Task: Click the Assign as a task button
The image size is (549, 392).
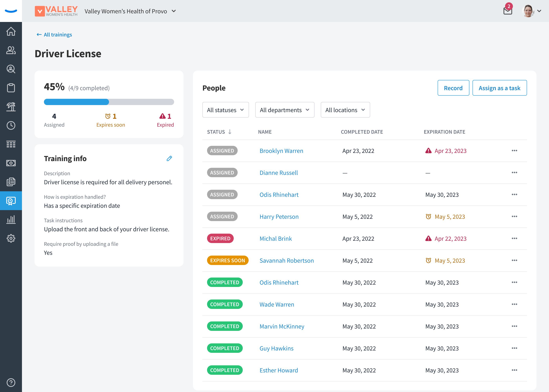Action: coord(499,88)
